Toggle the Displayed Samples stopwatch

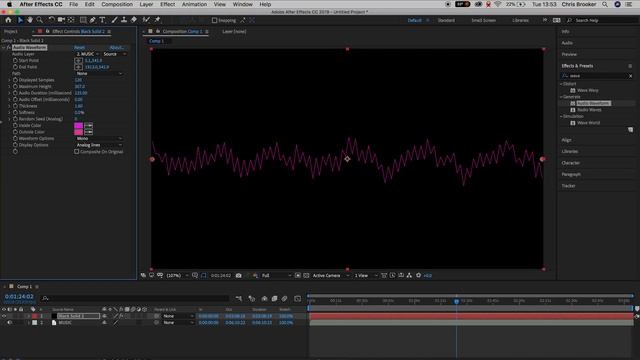pos(15,80)
